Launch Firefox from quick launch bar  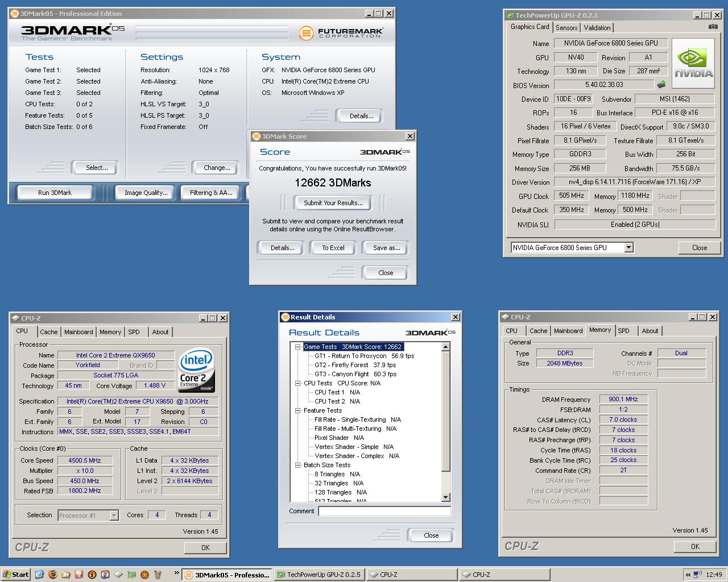[53, 575]
